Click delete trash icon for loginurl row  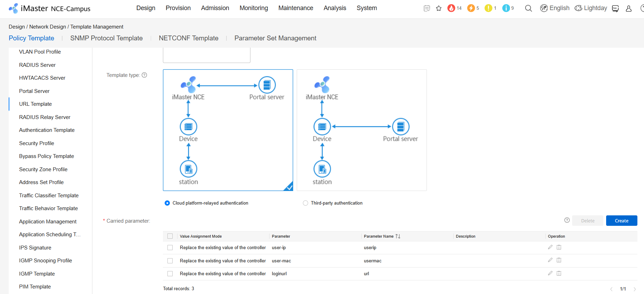[x=559, y=273]
